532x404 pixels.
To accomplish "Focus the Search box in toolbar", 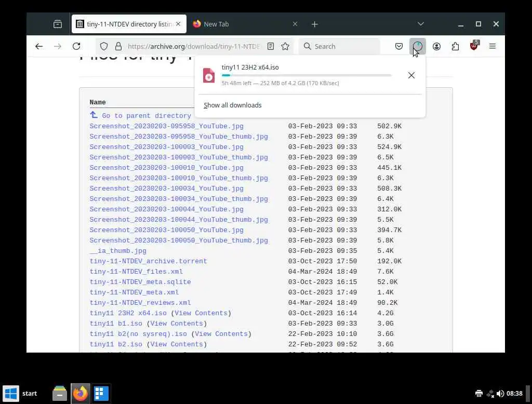I will [339, 46].
